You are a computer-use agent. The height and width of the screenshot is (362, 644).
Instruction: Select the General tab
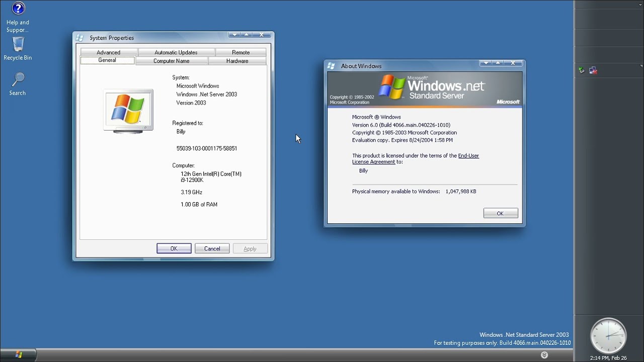tap(107, 60)
